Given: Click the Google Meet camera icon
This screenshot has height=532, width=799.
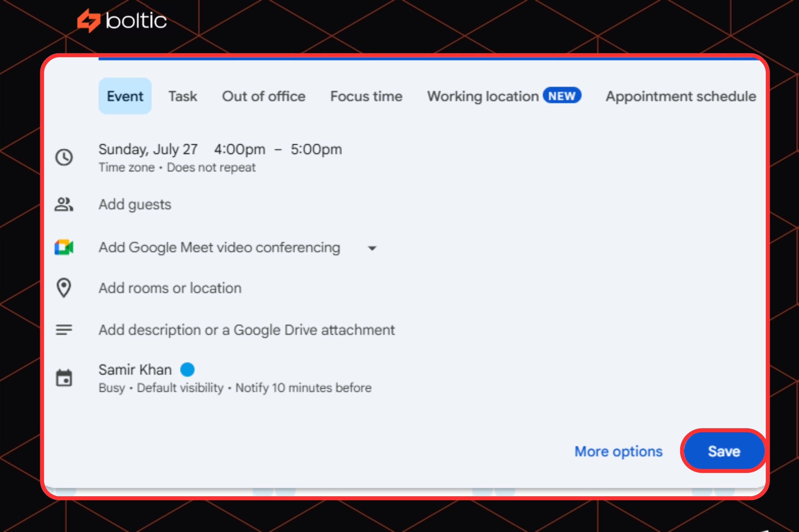Looking at the screenshot, I should click(64, 247).
